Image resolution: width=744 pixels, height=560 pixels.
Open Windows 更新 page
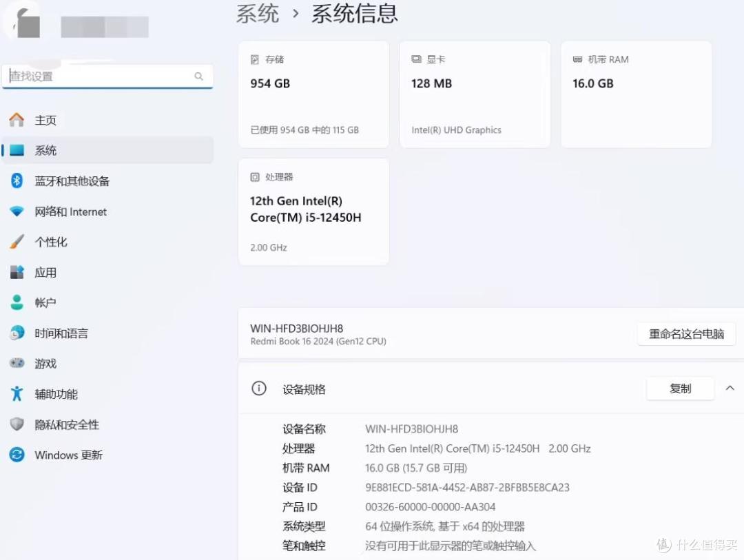(x=107, y=455)
